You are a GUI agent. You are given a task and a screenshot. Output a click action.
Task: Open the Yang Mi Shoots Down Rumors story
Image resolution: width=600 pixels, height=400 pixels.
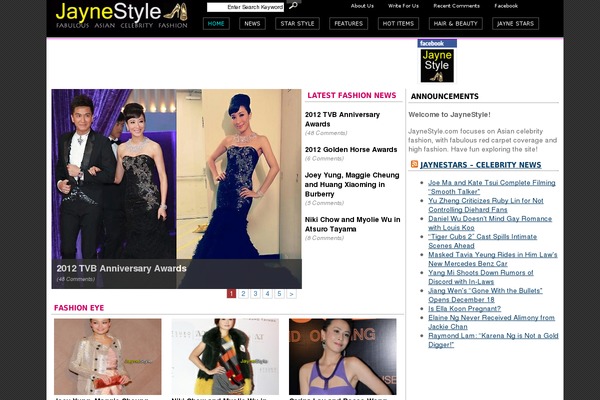[x=481, y=277]
